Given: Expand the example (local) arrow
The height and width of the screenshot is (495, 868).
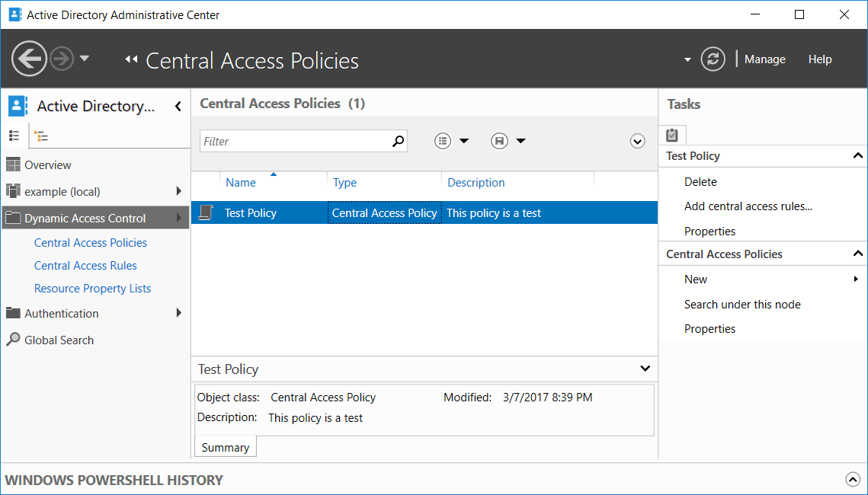Looking at the screenshot, I should point(179,191).
